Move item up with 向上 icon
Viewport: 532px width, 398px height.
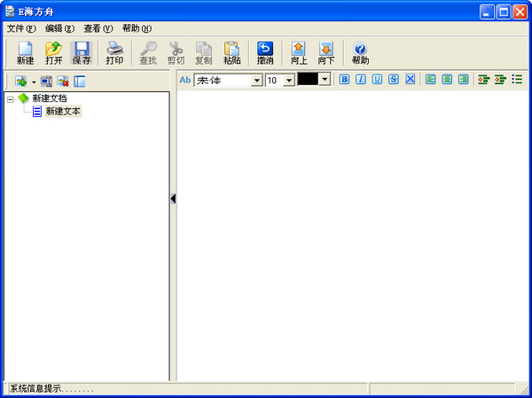(x=299, y=53)
